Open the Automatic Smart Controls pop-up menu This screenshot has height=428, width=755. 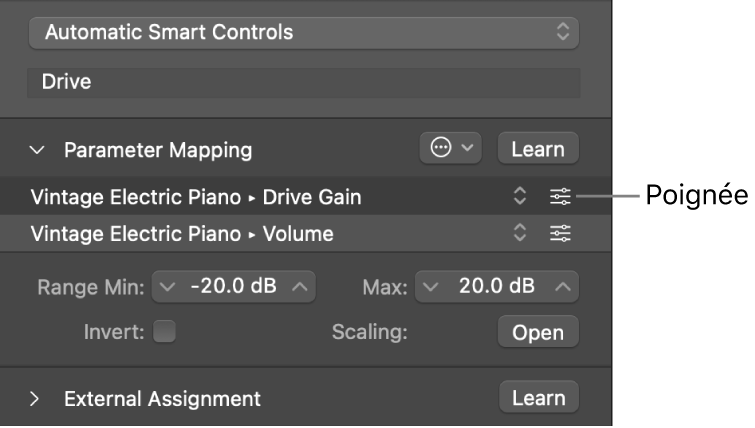303,32
